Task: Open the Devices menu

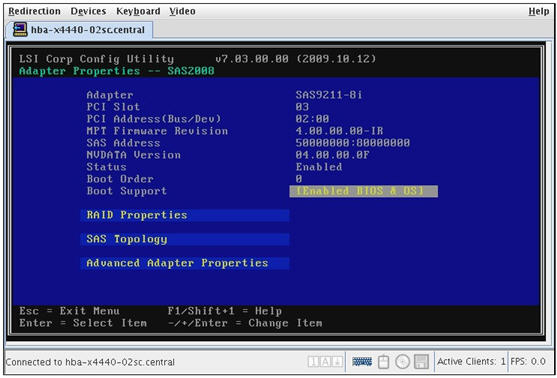Action: click(88, 11)
